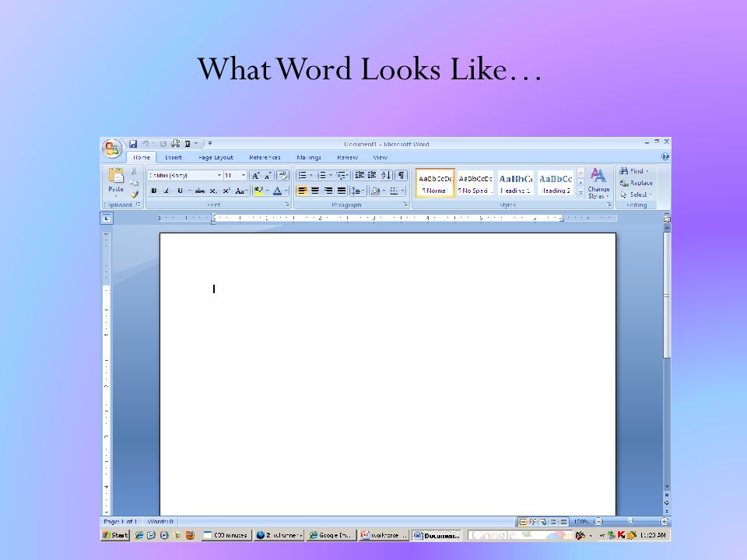This screenshot has height=560, width=747.
Task: Click the Office Button
Action: [112, 146]
